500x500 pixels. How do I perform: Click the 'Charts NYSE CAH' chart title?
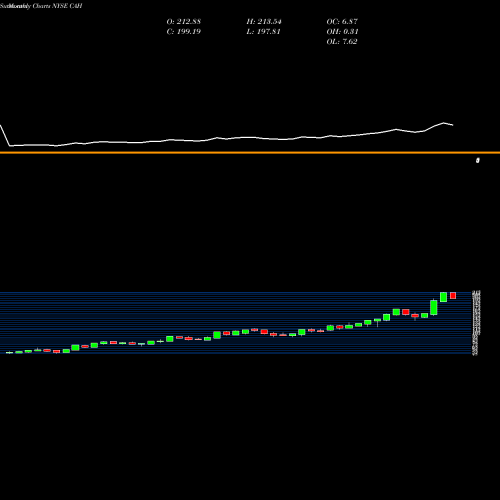coord(57,6)
